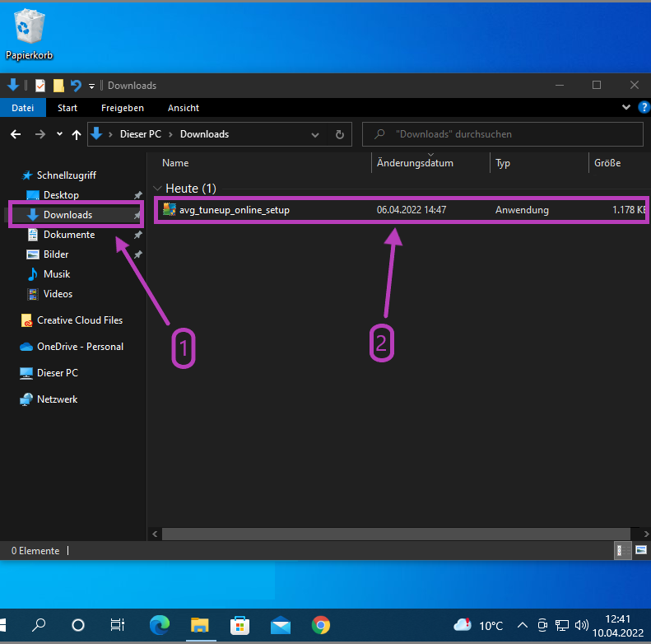Click the Properties icon in title bar
The image size is (651, 644).
[40, 86]
